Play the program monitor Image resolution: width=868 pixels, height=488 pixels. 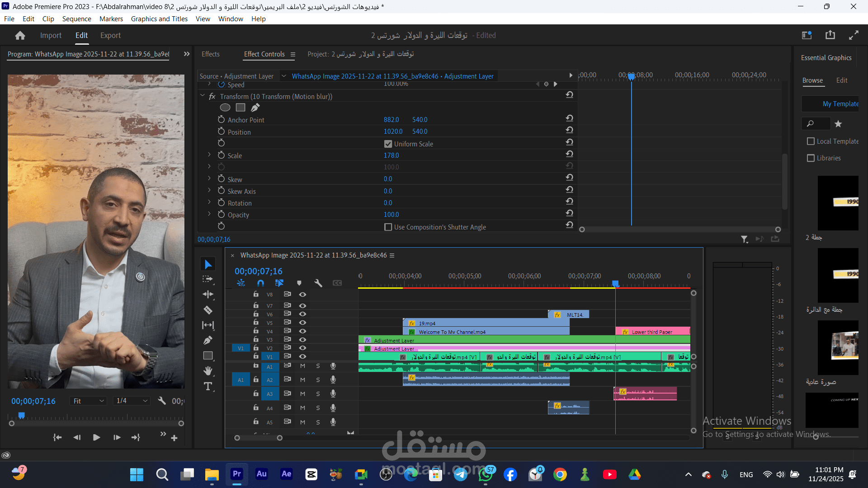(96, 437)
